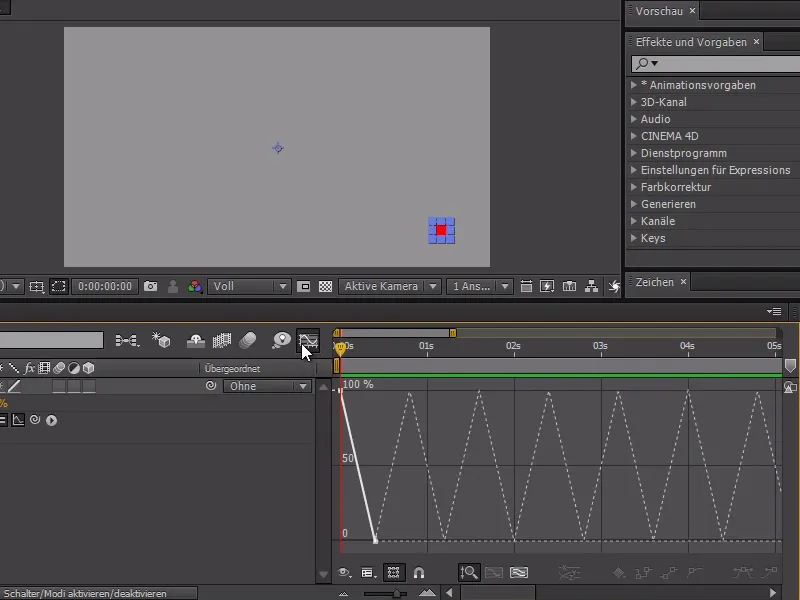
Task: Open the Timeline button in viewer
Action: pos(569,286)
